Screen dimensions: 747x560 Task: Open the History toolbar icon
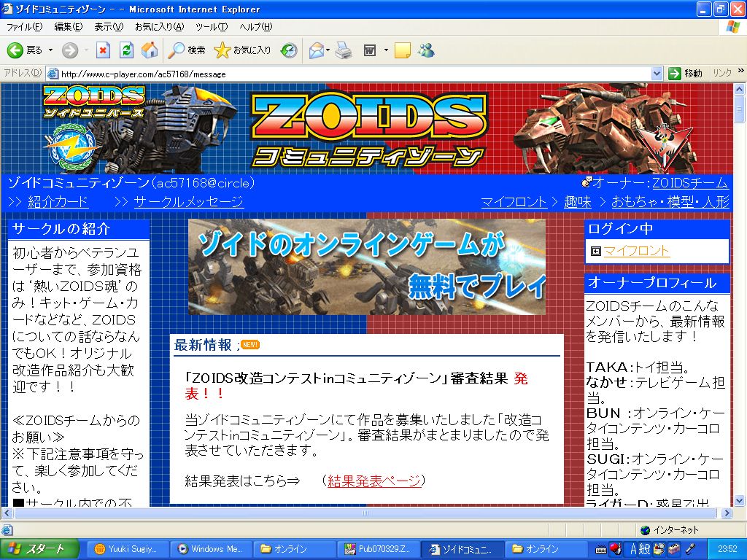[x=289, y=50]
